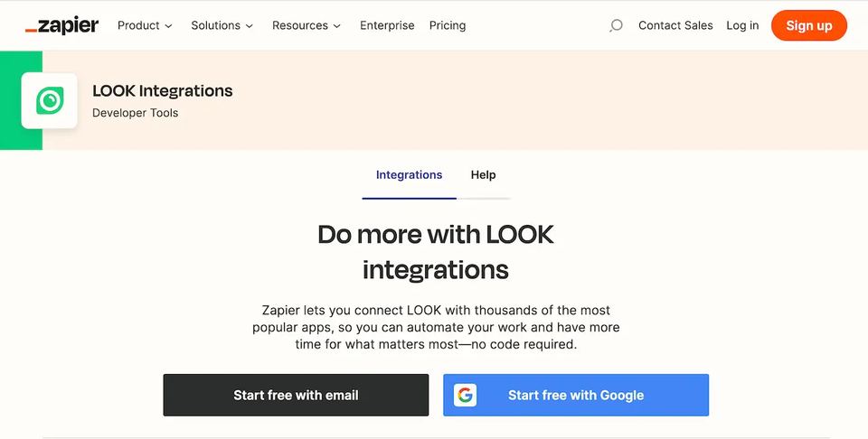This screenshot has height=439, width=868.
Task: Open the Enterprise page
Action: click(387, 25)
